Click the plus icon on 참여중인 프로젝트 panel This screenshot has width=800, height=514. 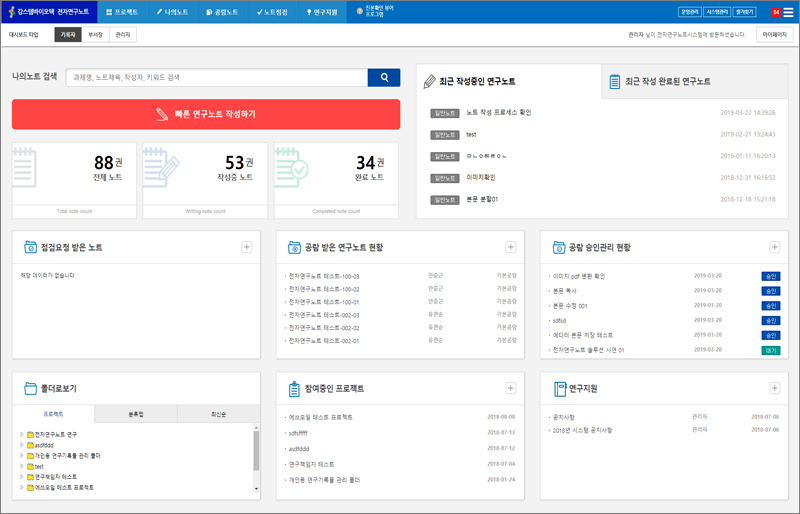[x=510, y=388]
